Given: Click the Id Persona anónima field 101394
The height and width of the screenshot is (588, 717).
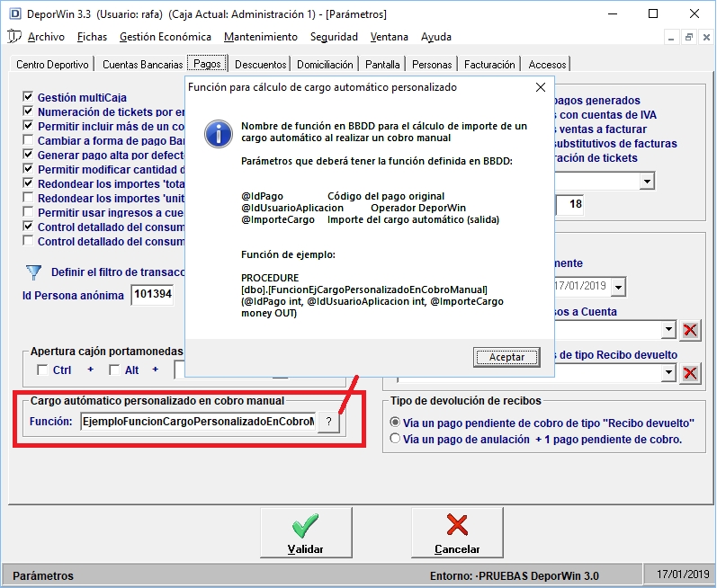Looking at the screenshot, I should click(152, 294).
